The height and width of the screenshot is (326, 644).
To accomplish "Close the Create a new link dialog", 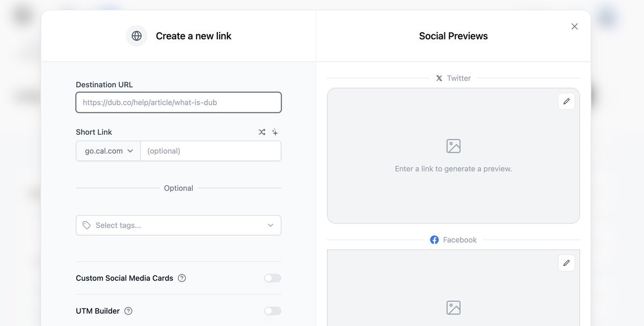I will (x=574, y=26).
